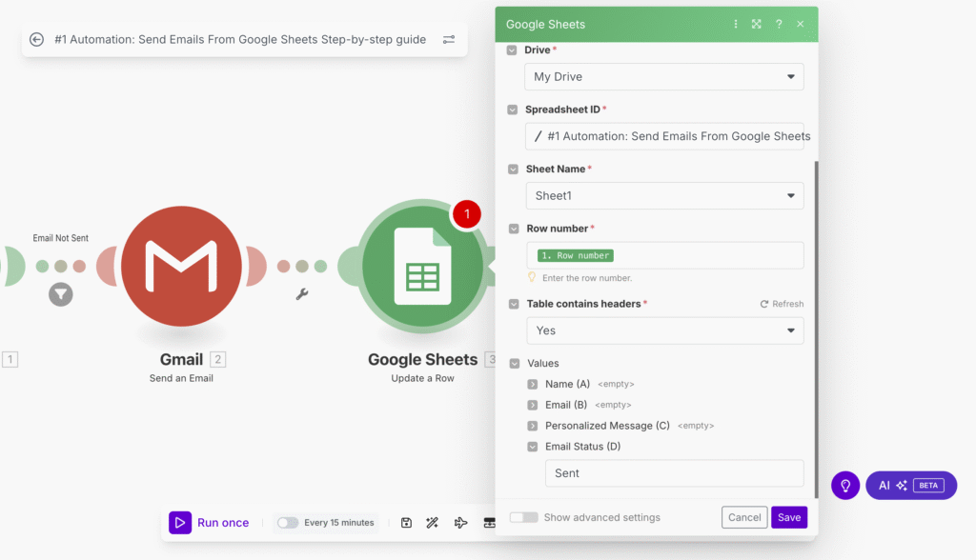
Task: Toggle the Sheet Name mapping switch
Action: pos(513,169)
